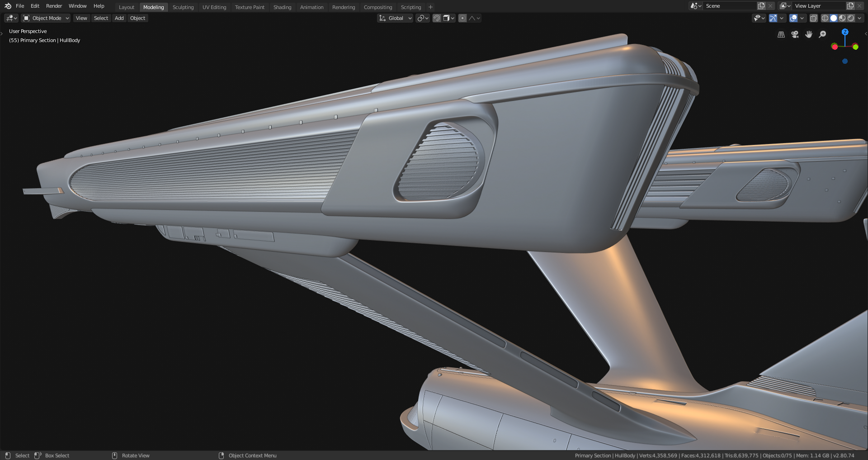
Task: Open the Window menu
Action: 77,6
